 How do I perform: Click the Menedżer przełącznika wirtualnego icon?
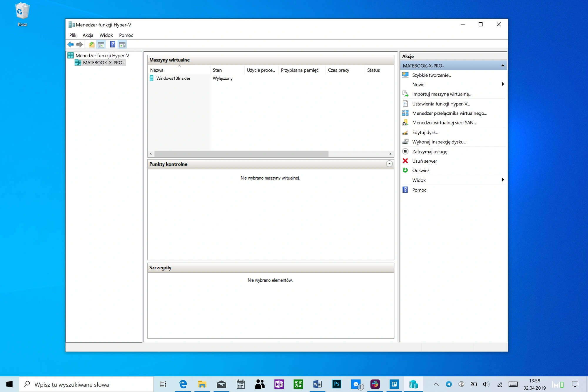pos(405,113)
